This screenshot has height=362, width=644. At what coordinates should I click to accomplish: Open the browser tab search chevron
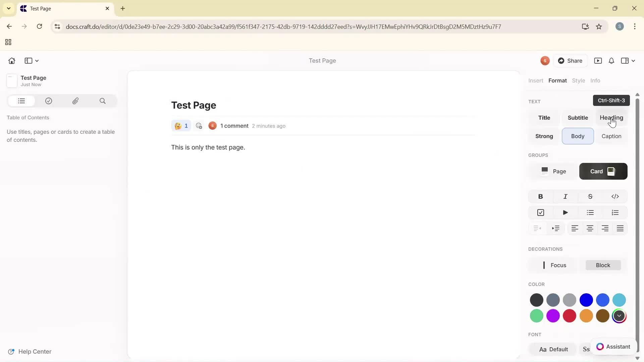click(x=8, y=8)
